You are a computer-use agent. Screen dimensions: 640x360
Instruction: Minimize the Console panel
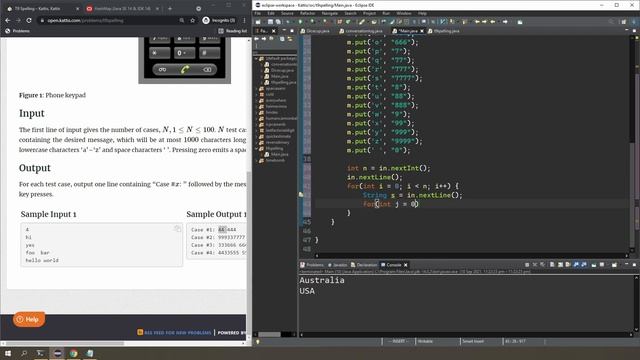click(627, 264)
